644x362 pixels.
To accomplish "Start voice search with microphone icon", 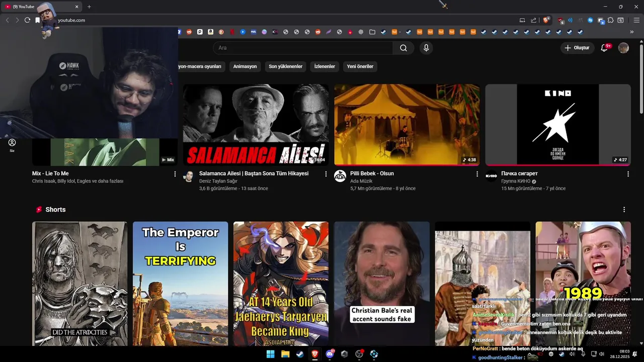I will tap(426, 48).
